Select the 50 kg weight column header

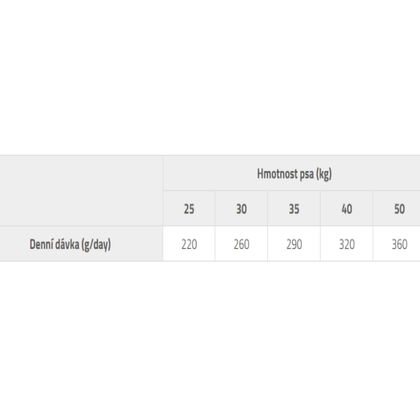pos(399,209)
